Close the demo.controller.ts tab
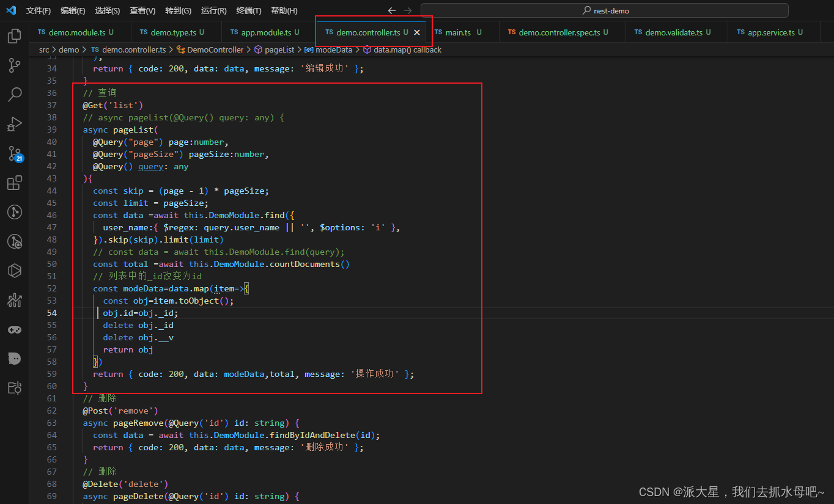834x504 pixels. (x=417, y=32)
